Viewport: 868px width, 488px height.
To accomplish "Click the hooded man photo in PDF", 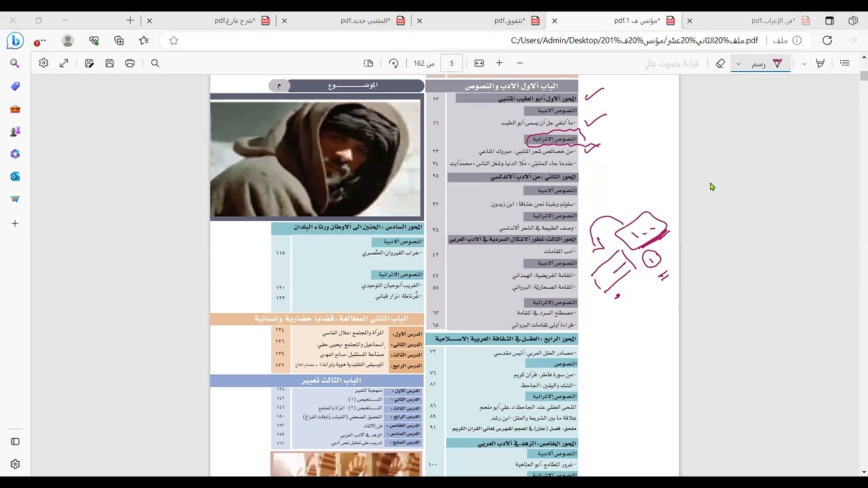I will pyautogui.click(x=315, y=159).
